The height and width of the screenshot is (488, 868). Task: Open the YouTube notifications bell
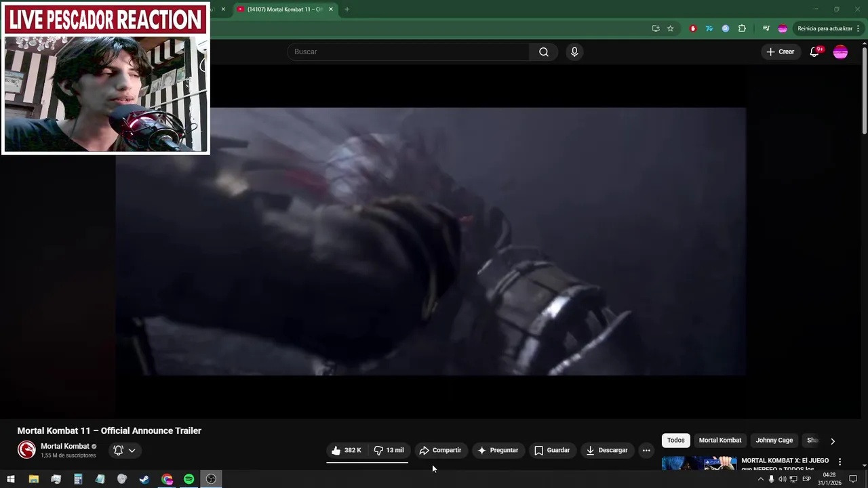point(815,52)
